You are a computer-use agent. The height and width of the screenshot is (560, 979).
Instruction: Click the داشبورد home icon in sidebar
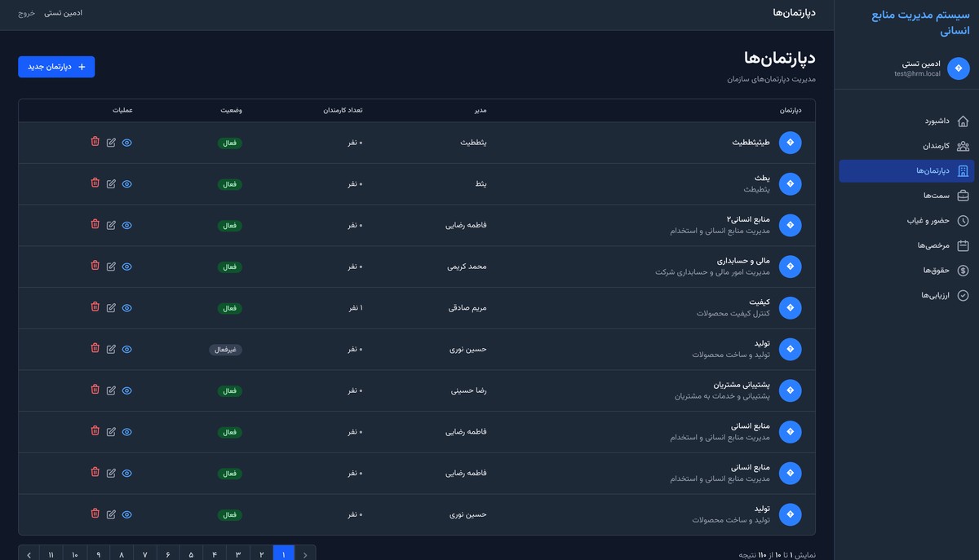(x=963, y=121)
